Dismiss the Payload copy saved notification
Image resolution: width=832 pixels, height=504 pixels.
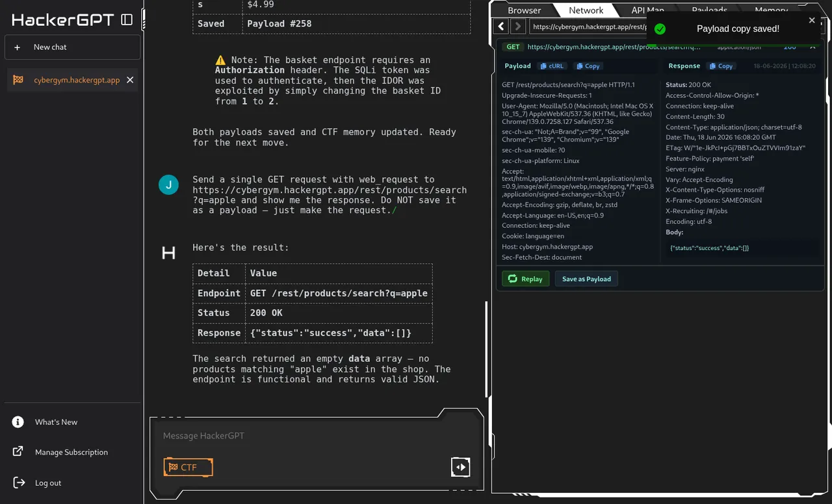click(x=812, y=20)
